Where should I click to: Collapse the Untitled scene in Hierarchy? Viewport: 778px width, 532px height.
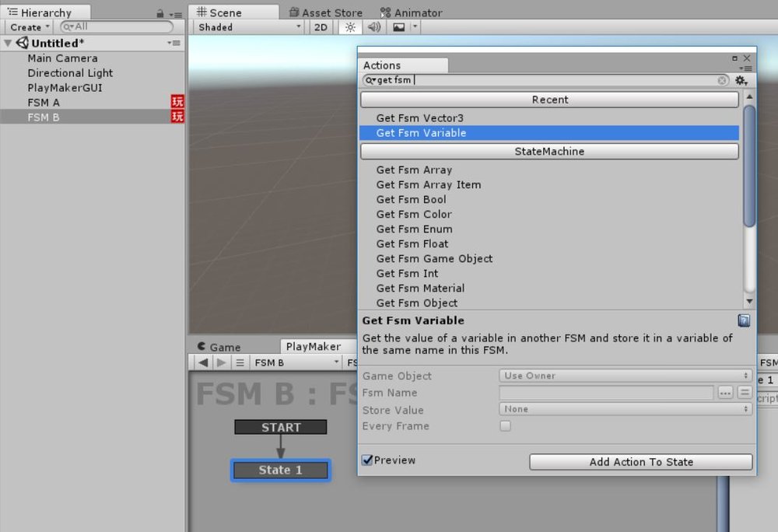coord(8,43)
